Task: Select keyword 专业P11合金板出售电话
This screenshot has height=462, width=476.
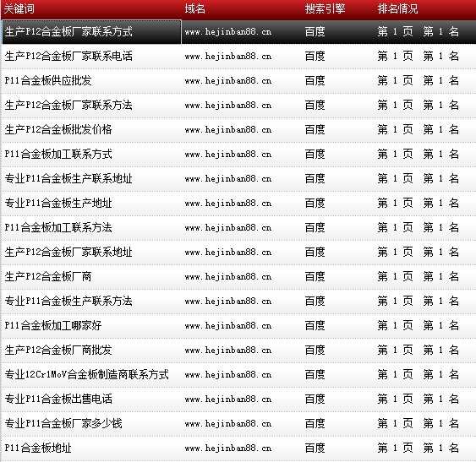Action: (x=58, y=399)
